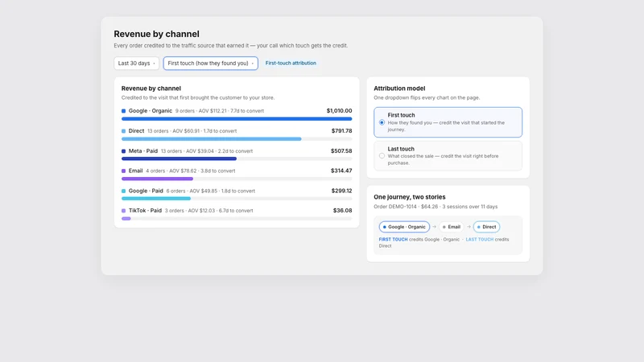
Task: Choose the Last touch attribution card
Action: pyautogui.click(x=448, y=156)
